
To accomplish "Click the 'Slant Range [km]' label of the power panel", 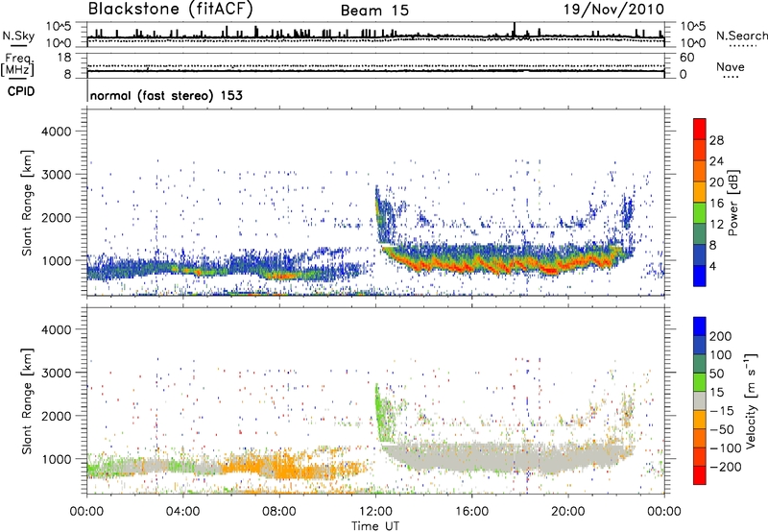I will (27, 203).
